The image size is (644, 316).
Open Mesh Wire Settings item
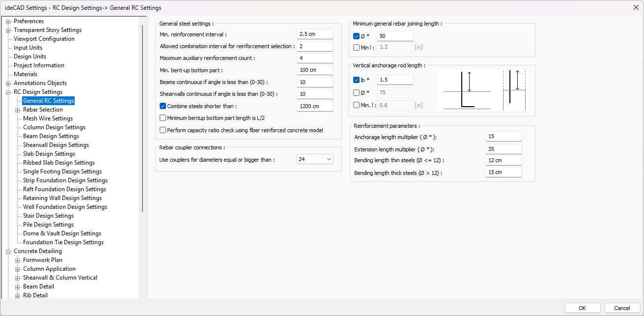click(48, 118)
